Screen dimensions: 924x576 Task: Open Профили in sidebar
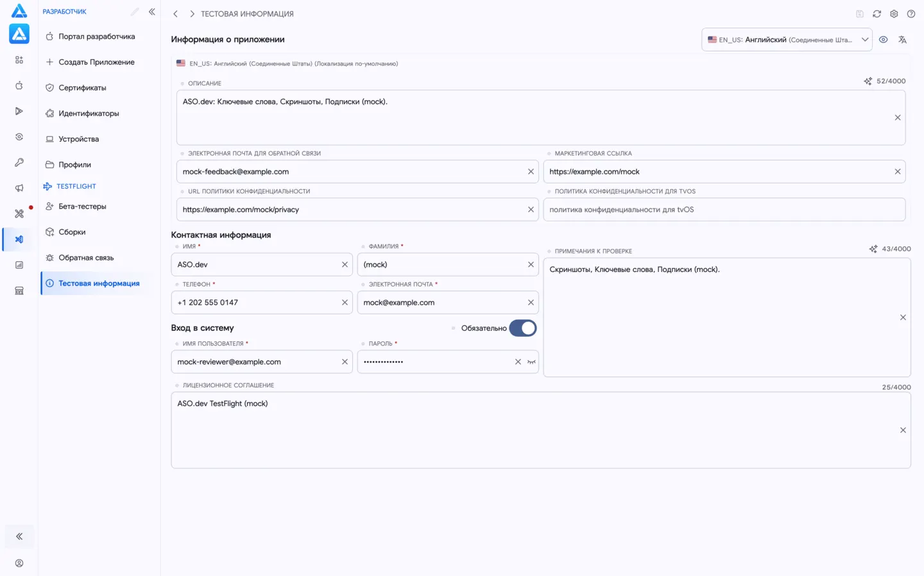(74, 165)
